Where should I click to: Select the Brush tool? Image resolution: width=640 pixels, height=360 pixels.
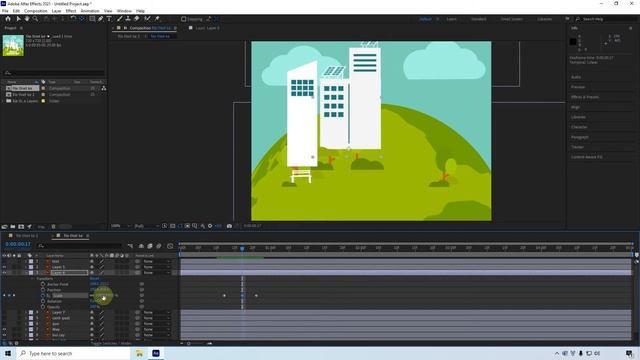coord(120,19)
